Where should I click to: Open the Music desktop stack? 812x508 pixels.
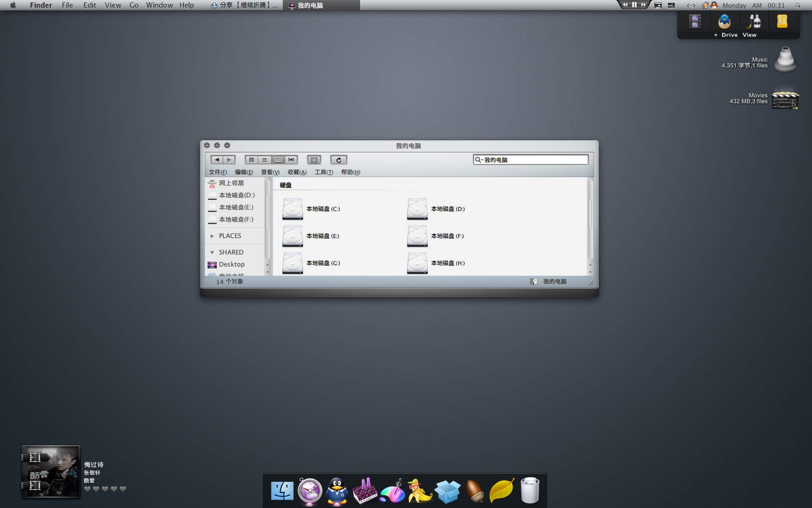point(785,60)
